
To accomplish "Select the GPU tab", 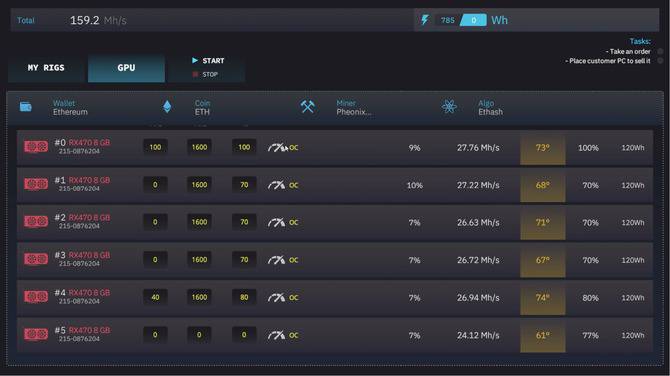I will coord(126,68).
